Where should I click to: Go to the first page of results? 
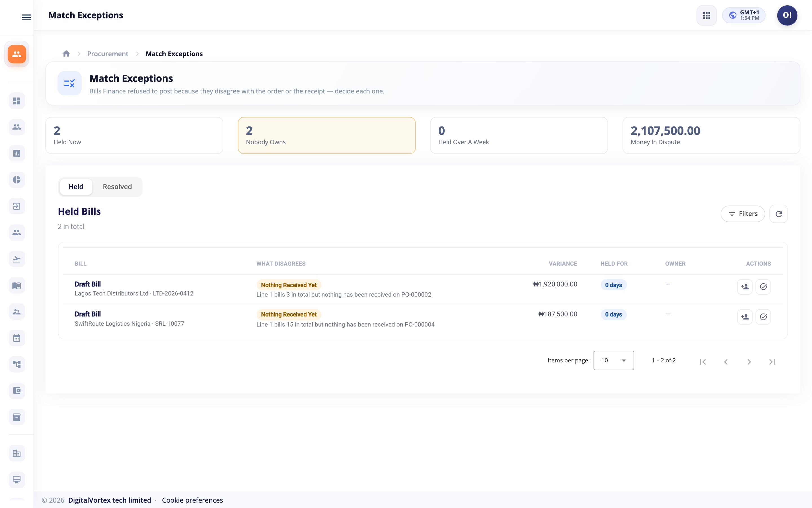(703, 362)
